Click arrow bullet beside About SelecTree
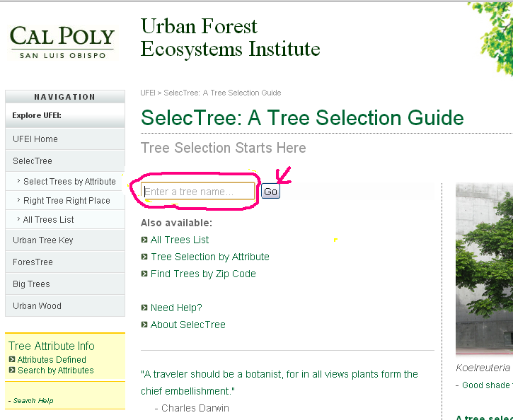This screenshot has width=513, height=420. click(x=144, y=325)
